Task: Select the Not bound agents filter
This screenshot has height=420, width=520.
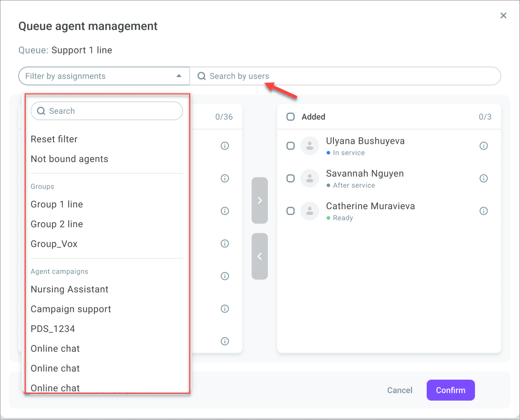Action: pos(69,159)
